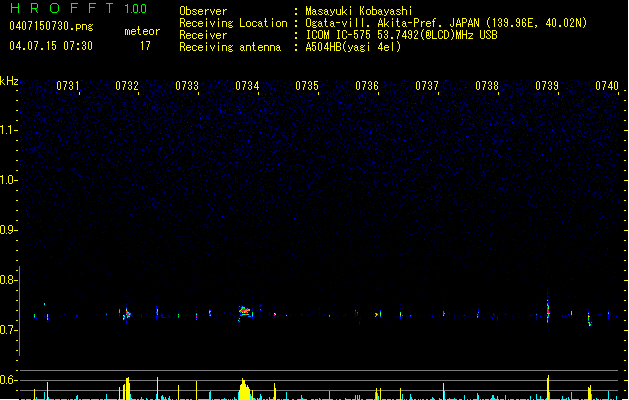
Task: Click the 0731 time marker
Action: (67, 86)
